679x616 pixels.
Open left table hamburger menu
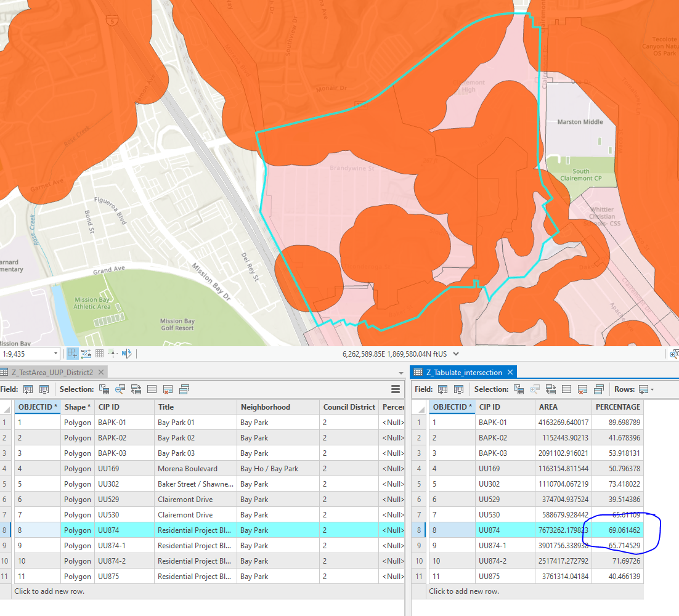[396, 389]
